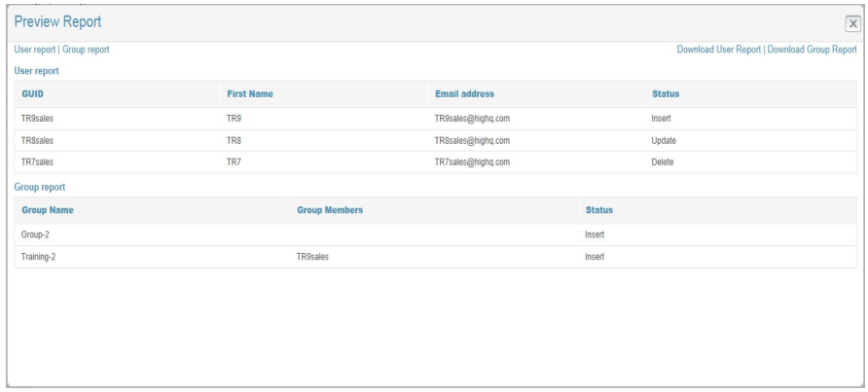Select the Group-2 row name
This screenshot has width=868, height=392.
pos(38,234)
